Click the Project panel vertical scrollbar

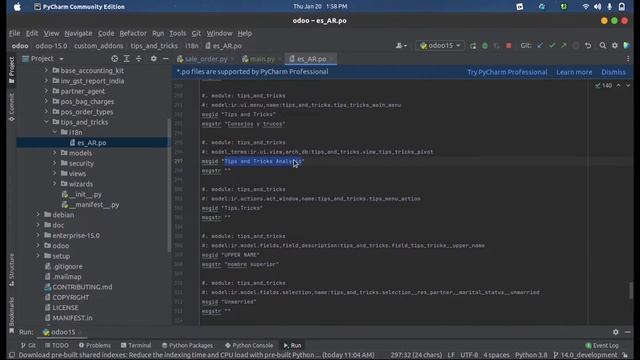[x=169, y=185]
